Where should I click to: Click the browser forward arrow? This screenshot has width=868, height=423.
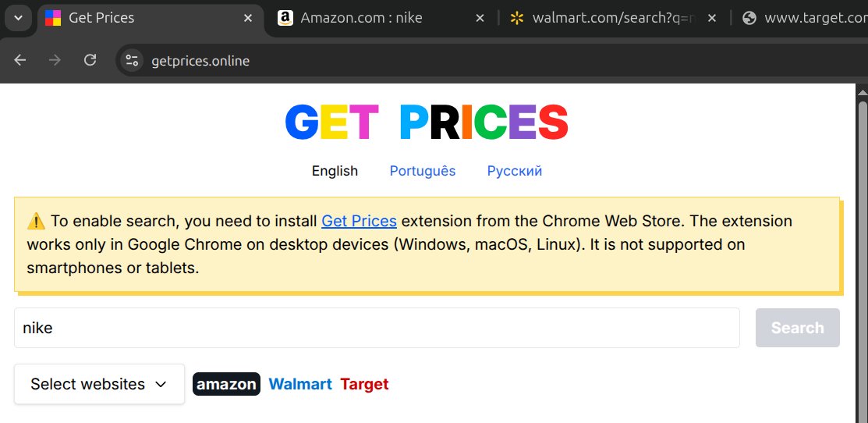55,60
